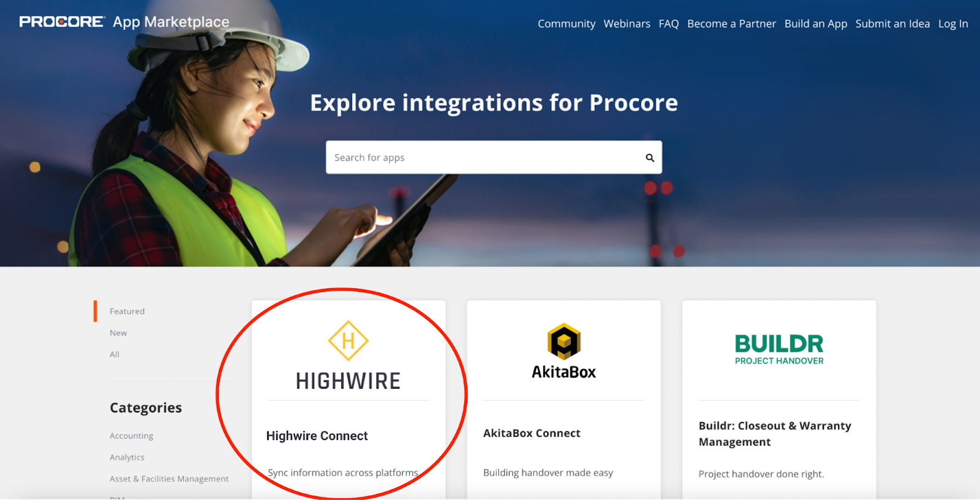Choose Asset & Facilities Management category
Screen dimensions: 980x500
click(x=169, y=479)
